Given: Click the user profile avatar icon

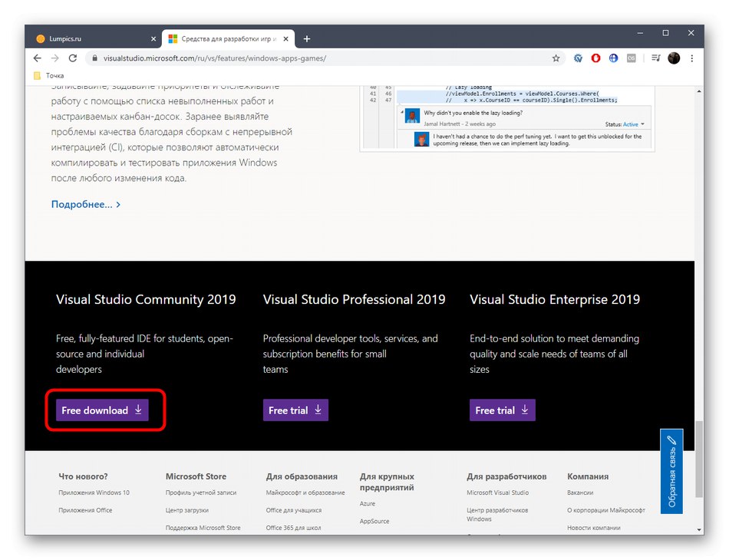Looking at the screenshot, I should click(674, 58).
